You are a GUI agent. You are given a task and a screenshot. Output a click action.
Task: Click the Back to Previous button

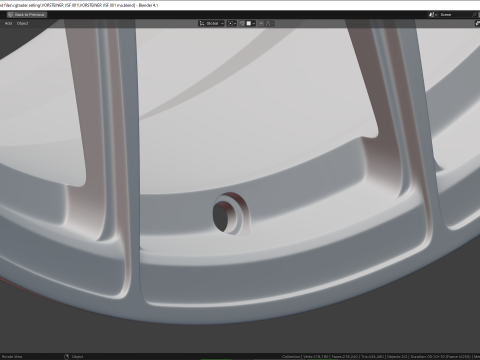pyautogui.click(x=27, y=15)
